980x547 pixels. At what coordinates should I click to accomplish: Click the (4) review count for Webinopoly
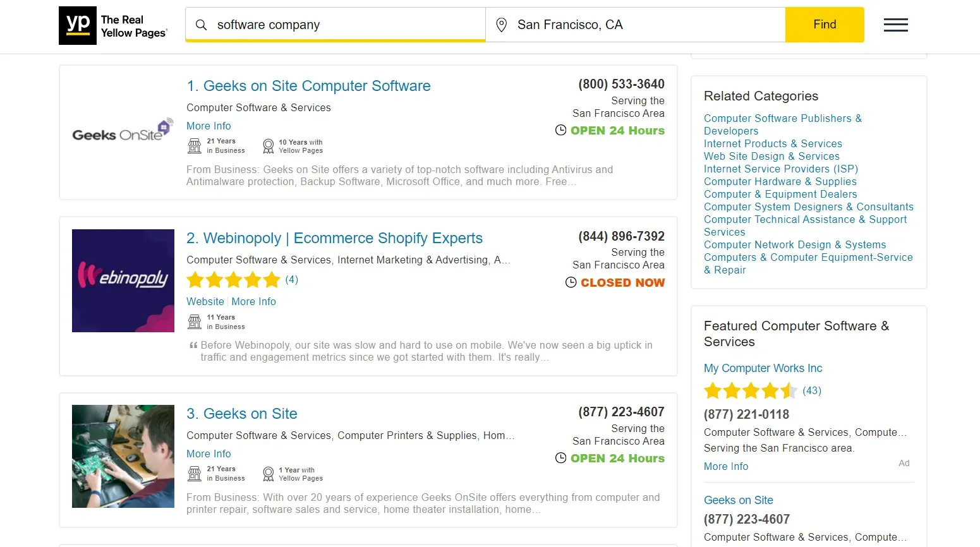291,279
